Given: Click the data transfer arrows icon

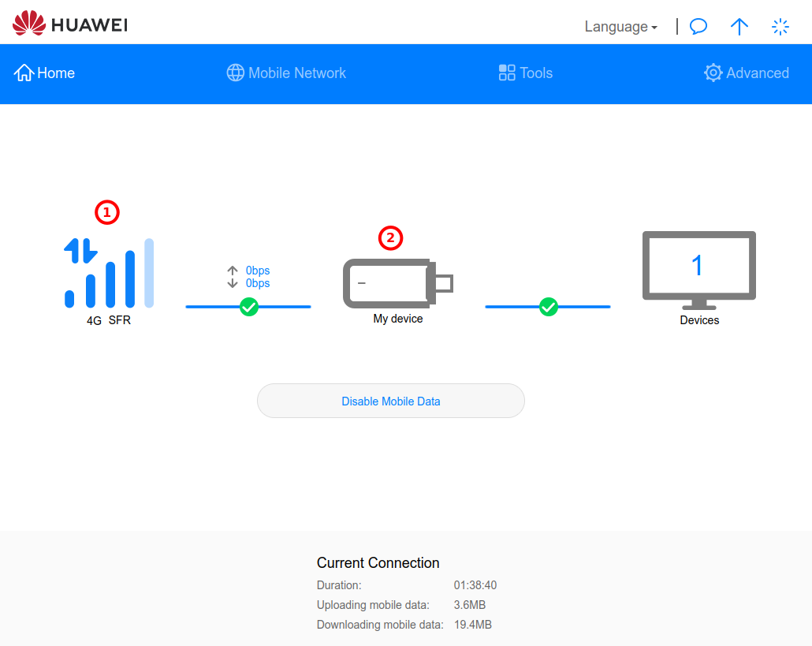Looking at the screenshot, I should [80, 251].
